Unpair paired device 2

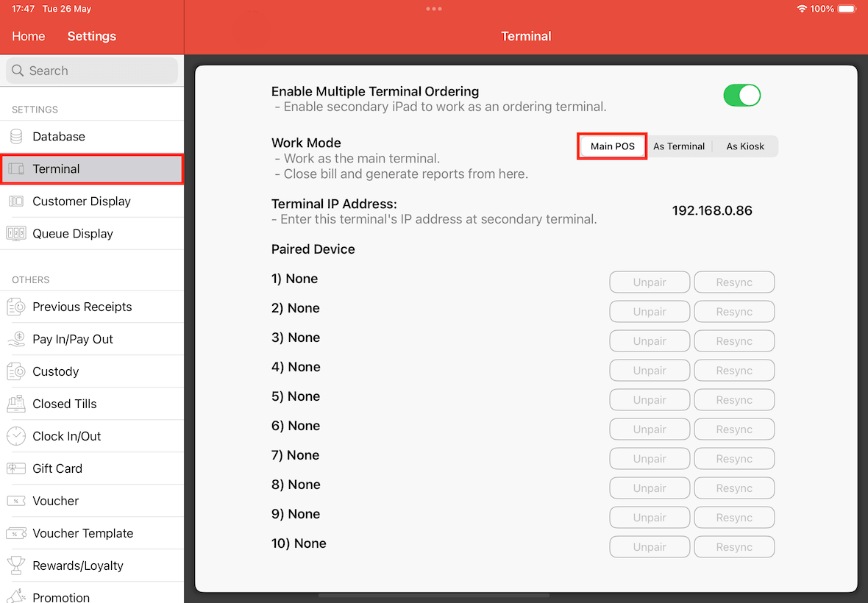650,312
